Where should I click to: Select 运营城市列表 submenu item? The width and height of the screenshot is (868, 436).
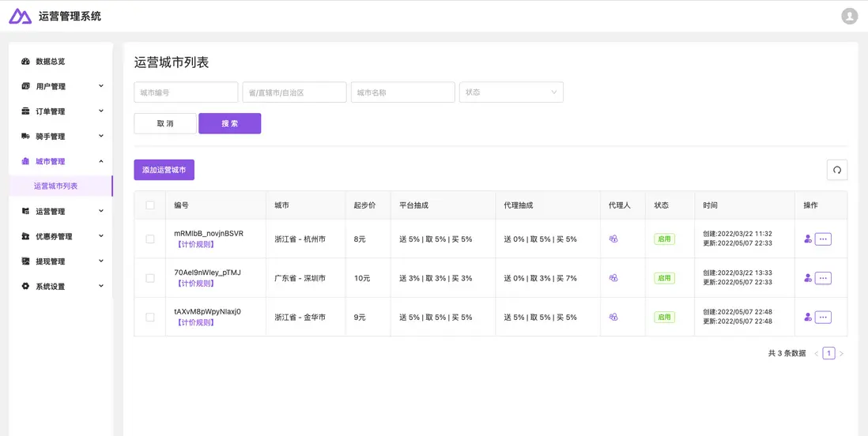[x=55, y=186]
